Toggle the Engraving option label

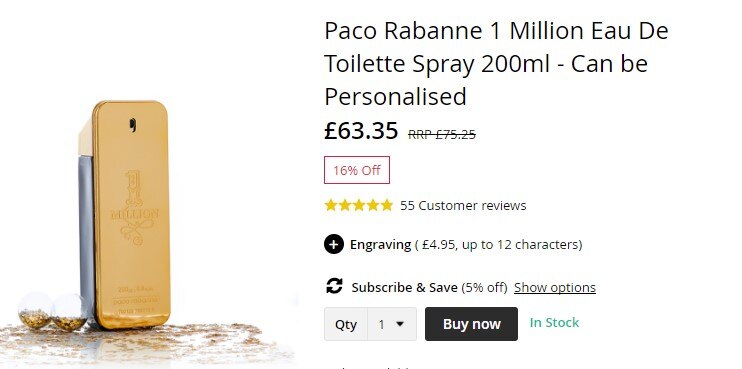tap(380, 245)
